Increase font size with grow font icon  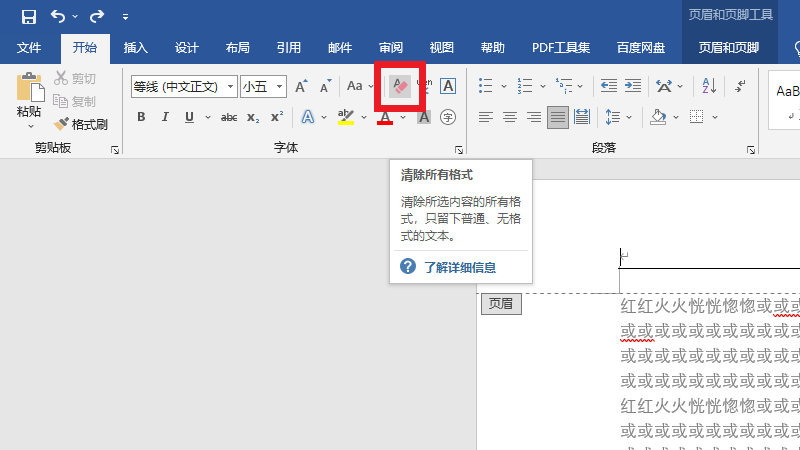coord(301,87)
